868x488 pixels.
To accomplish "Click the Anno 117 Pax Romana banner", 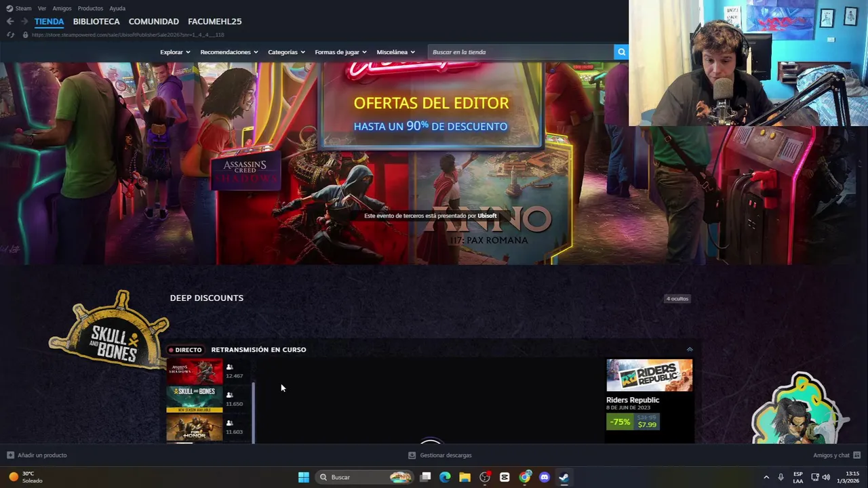I will click(491, 207).
